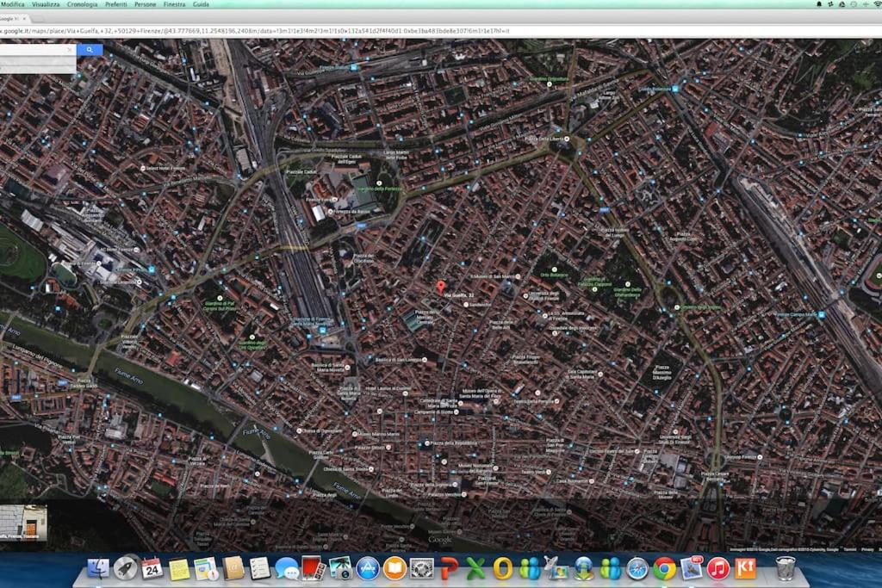
Task: Launch Google Chrome from the dock
Action: (664, 568)
